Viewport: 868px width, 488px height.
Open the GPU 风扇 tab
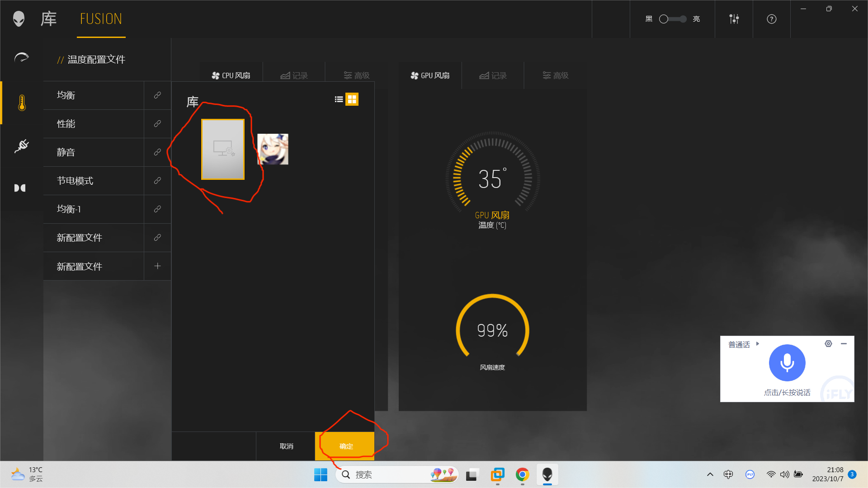coord(430,75)
